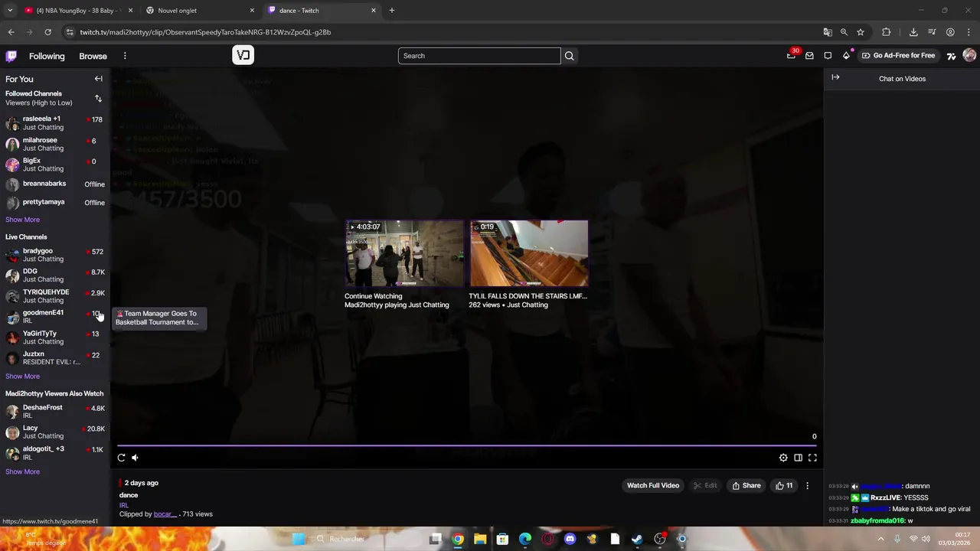This screenshot has width=980, height=551.
Task: Seek on the clip progress bar
Action: [x=466, y=445]
